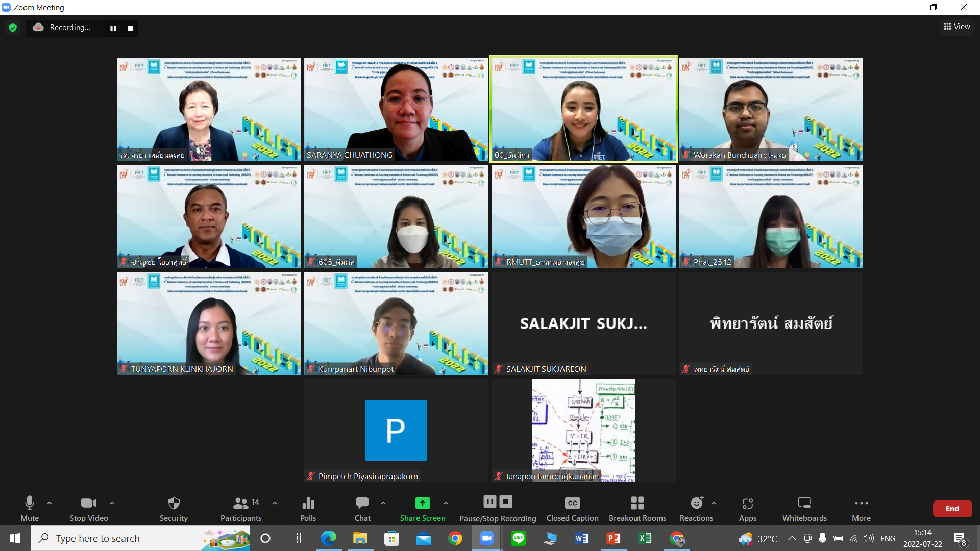Expand Share Screen options chevron
Image resolution: width=980 pixels, height=551 pixels.
(x=446, y=503)
